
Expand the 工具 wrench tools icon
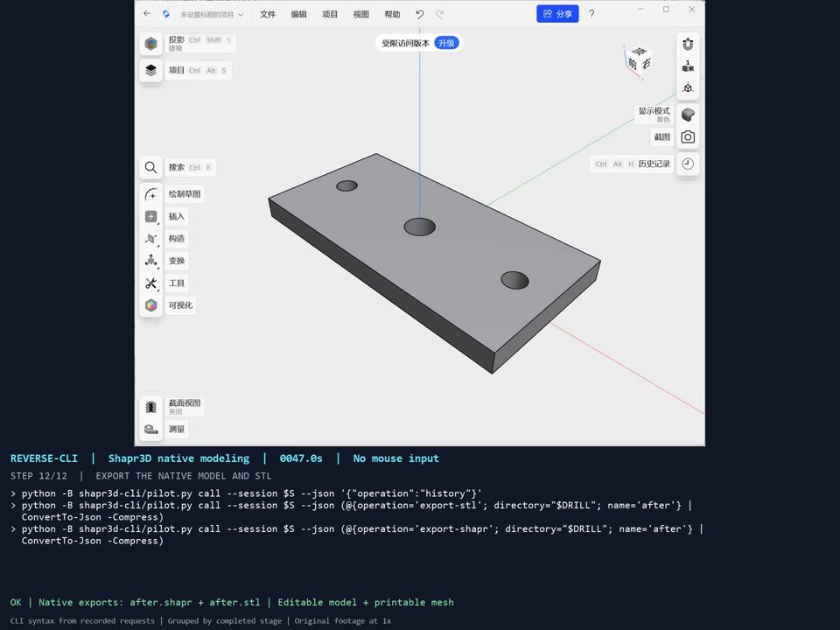pos(151,283)
